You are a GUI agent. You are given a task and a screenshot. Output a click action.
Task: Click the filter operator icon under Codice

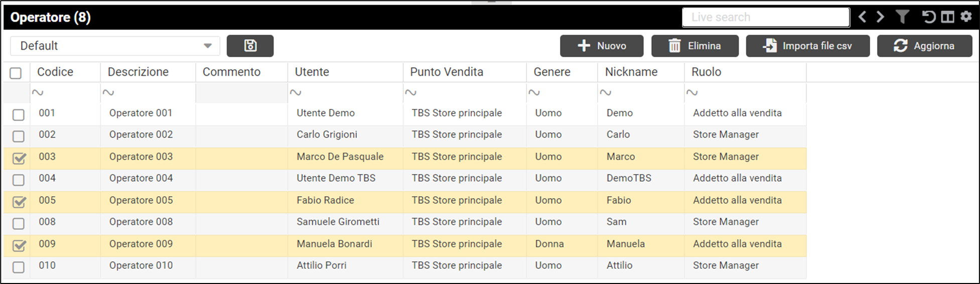coord(38,93)
